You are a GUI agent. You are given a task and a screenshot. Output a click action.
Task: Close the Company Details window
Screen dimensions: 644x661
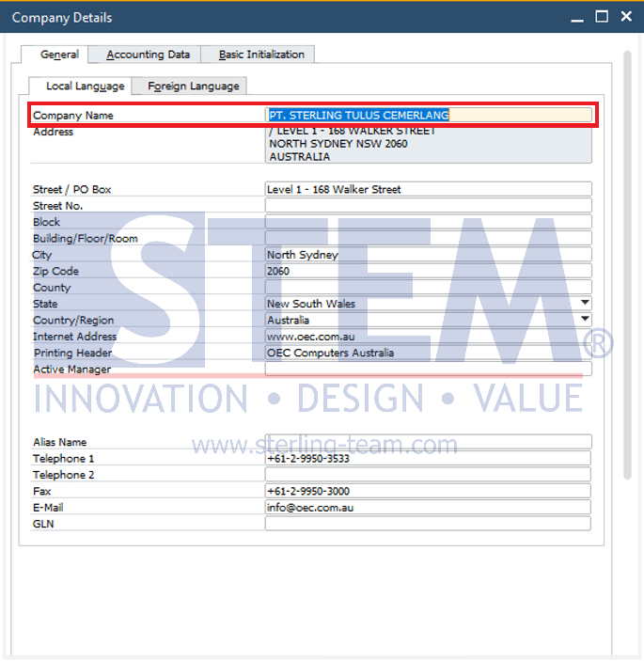(626, 16)
